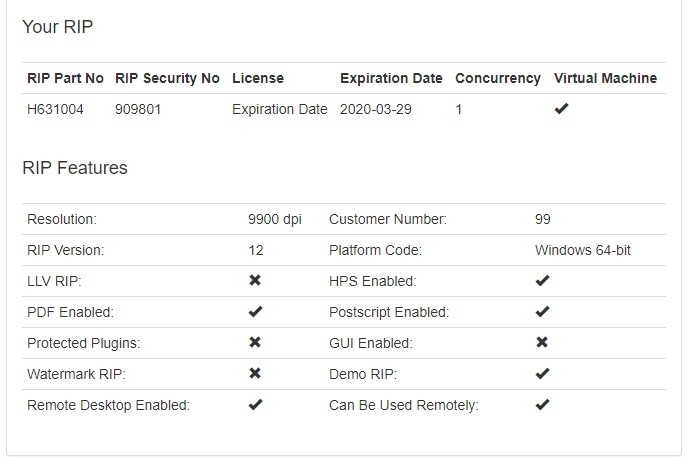The height and width of the screenshot is (464, 692).
Task: Click the Concurrency column header
Action: [x=498, y=78]
